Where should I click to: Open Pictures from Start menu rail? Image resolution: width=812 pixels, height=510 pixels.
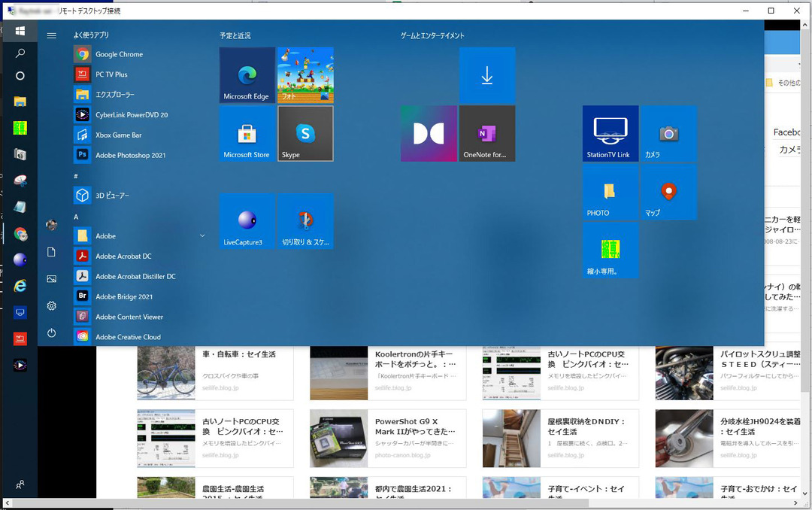coord(51,279)
